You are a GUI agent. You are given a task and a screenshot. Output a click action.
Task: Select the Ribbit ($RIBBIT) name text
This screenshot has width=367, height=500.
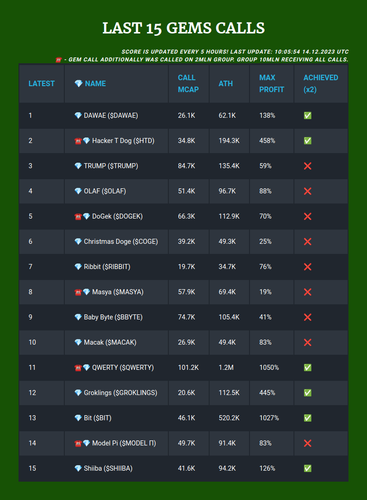[107, 267]
